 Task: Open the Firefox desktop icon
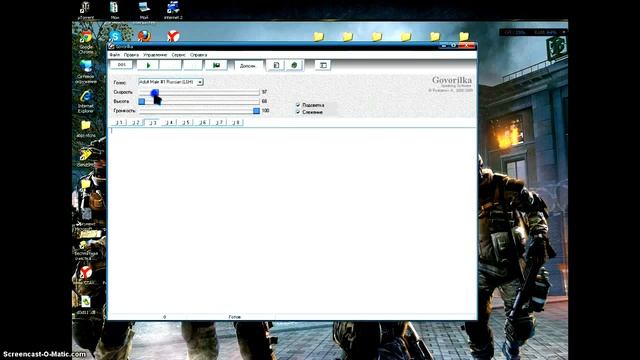[144, 36]
